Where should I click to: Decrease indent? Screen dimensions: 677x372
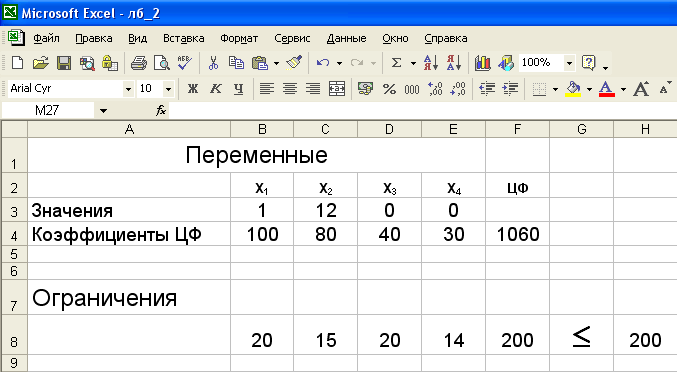(x=487, y=89)
